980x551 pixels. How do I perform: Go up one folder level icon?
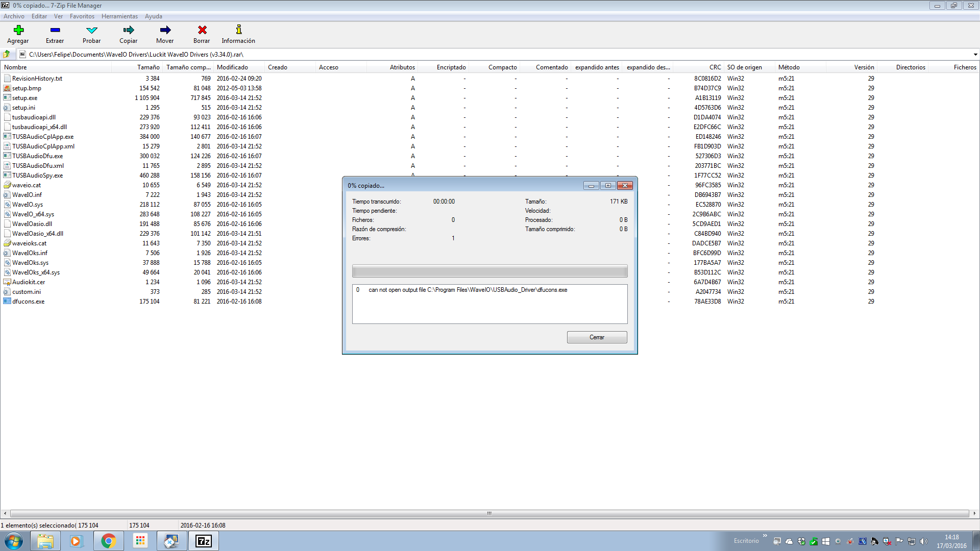pyautogui.click(x=7, y=54)
